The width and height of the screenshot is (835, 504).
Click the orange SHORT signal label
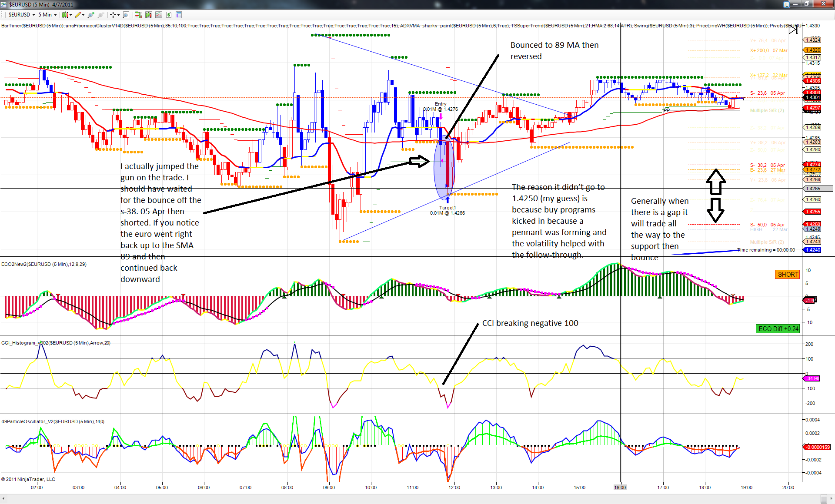pos(788,275)
